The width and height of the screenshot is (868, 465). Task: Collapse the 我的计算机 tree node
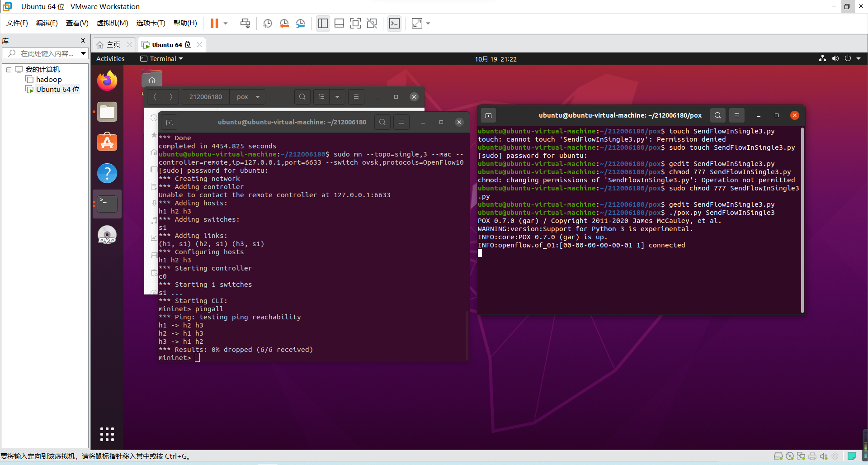click(x=9, y=70)
